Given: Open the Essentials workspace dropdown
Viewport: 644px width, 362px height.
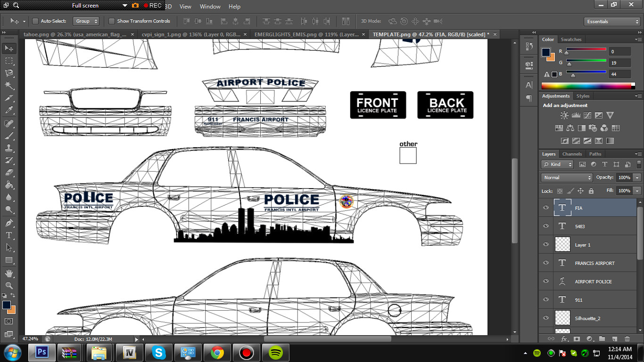Looking at the screenshot, I should 612,22.
